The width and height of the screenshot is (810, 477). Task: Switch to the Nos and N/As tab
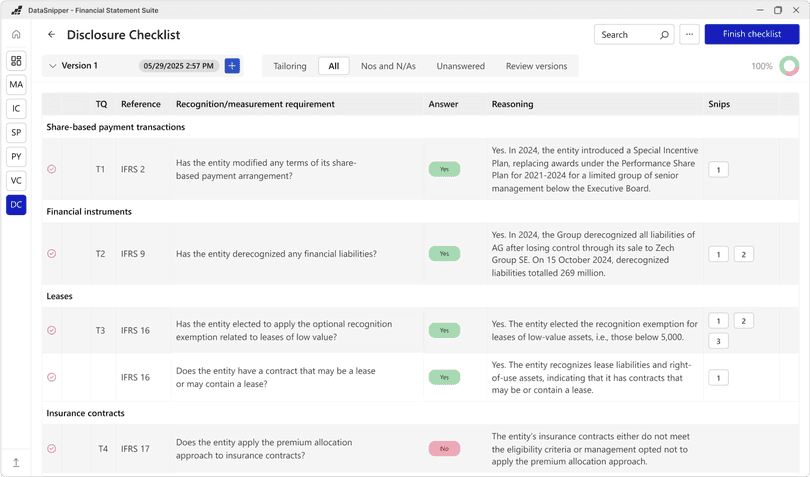pos(388,66)
